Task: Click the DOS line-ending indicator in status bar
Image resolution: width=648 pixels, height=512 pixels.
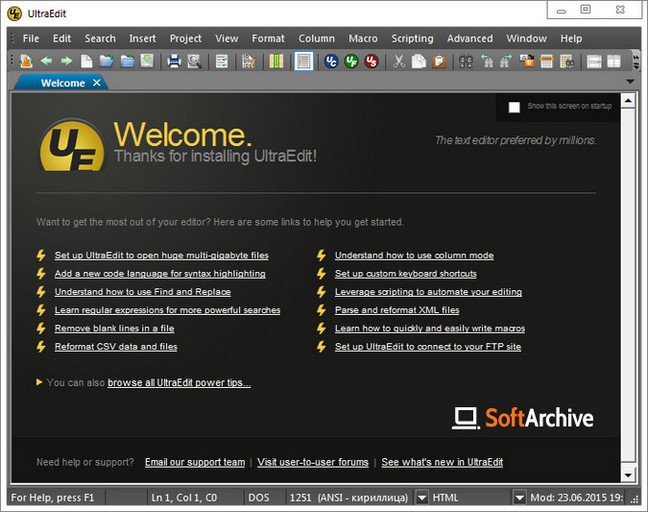Action: point(259,498)
